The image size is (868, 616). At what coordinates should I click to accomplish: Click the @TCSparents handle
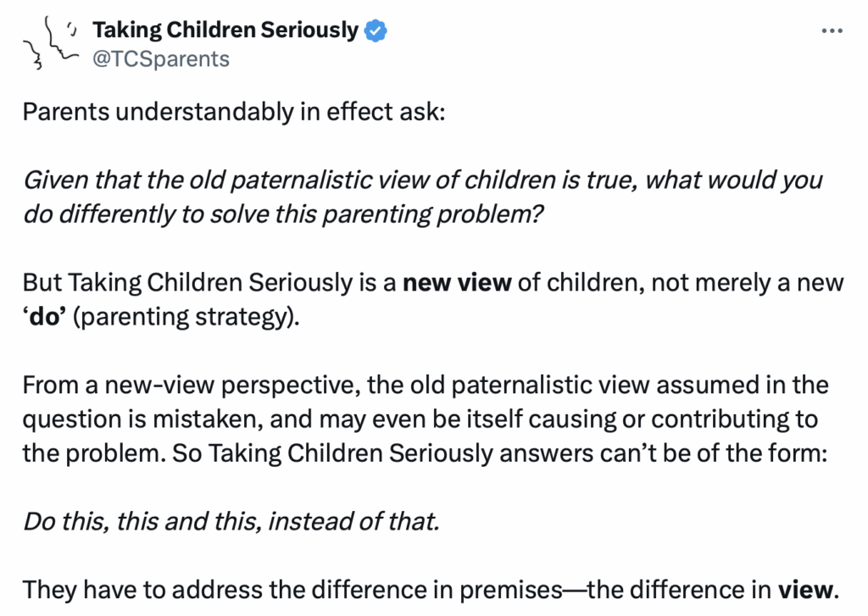click(161, 58)
